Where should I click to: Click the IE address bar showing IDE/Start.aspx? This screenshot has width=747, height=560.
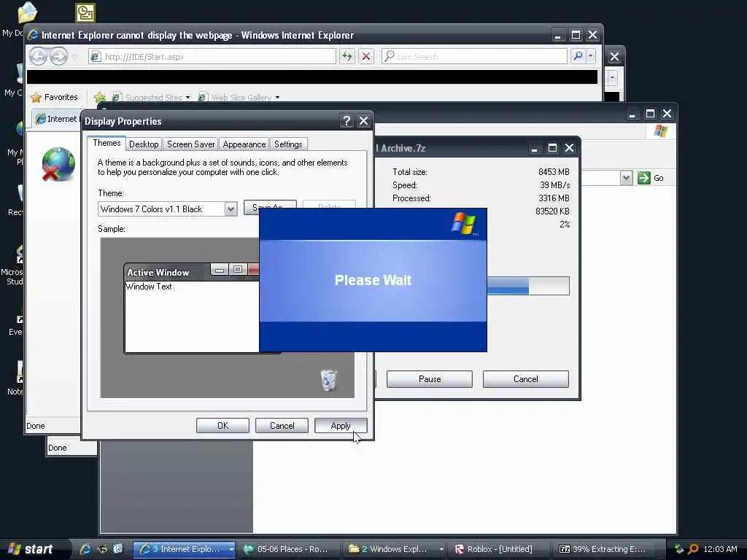(x=212, y=57)
